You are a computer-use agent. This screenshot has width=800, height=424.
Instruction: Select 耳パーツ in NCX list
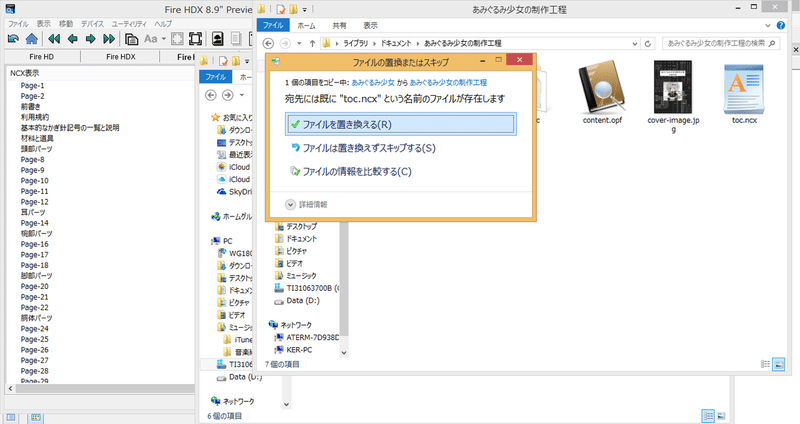pos(33,212)
